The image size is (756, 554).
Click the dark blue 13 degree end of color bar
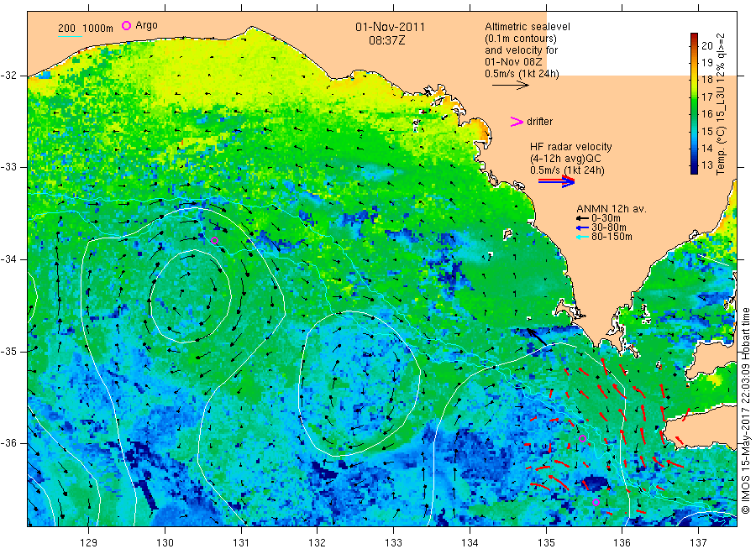click(x=694, y=170)
